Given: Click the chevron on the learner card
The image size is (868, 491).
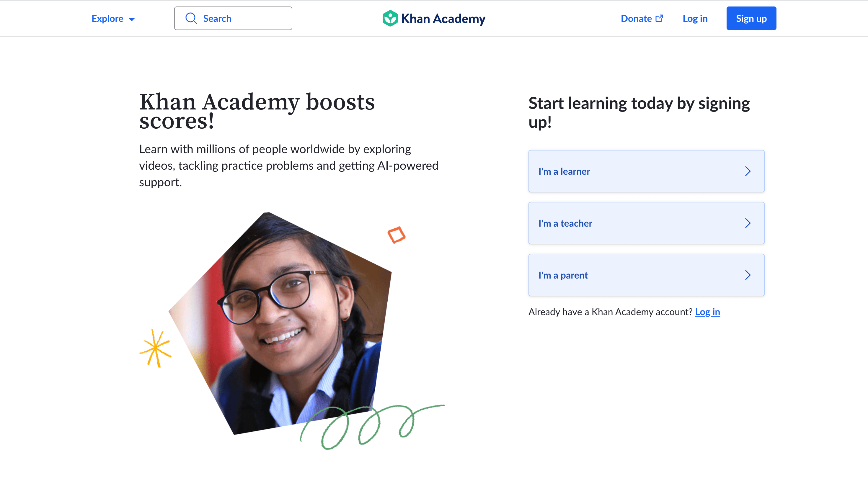Looking at the screenshot, I should click(x=748, y=171).
